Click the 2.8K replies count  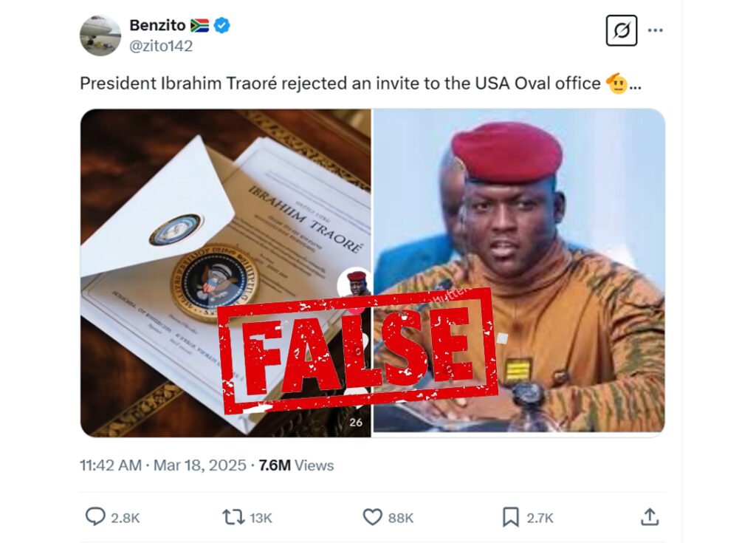126,518
